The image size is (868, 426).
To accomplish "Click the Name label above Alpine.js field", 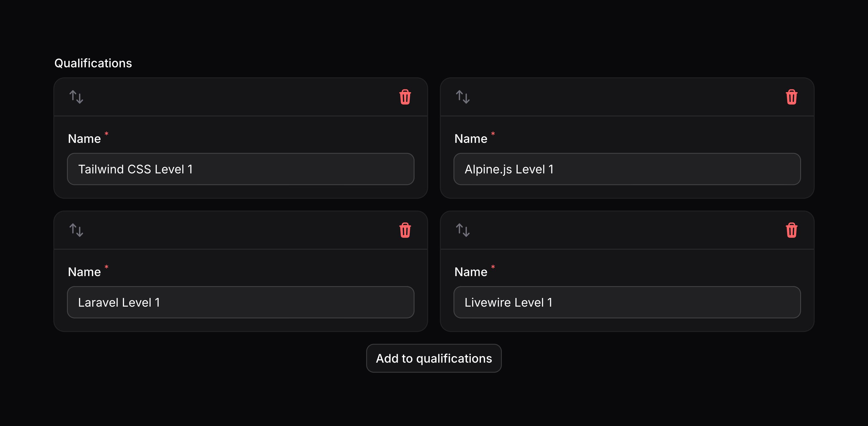I will click(x=471, y=139).
